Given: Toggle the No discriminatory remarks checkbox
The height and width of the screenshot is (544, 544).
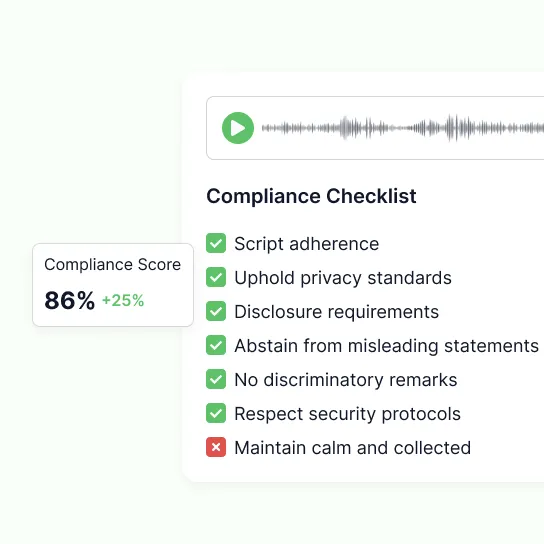Looking at the screenshot, I should pos(216,379).
